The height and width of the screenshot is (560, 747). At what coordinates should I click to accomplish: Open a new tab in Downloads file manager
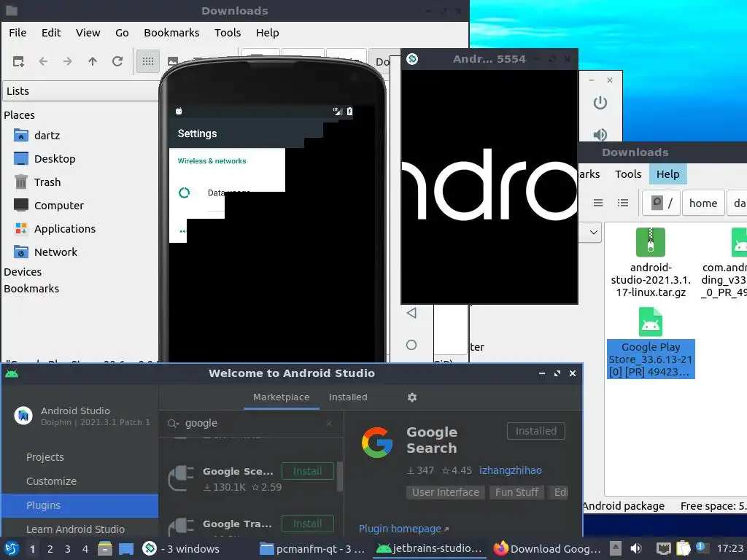click(x=18, y=61)
